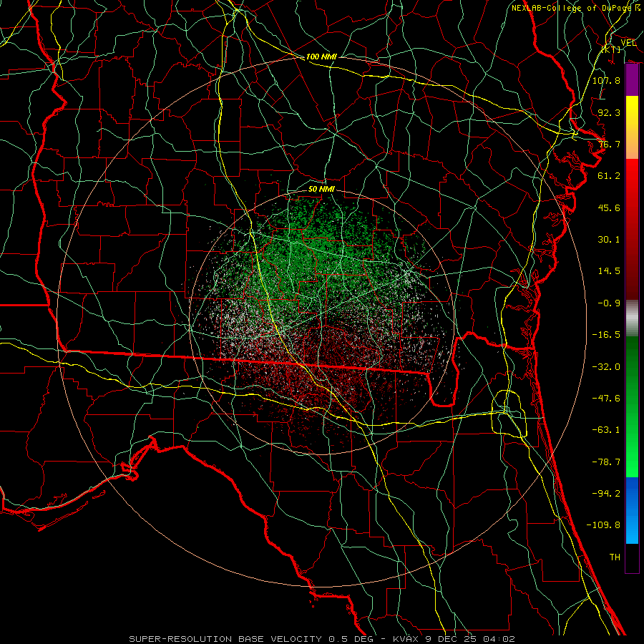The height and width of the screenshot is (644, 644).
Task: Click the -0.9 value on velocity scale
Action: 609,303
